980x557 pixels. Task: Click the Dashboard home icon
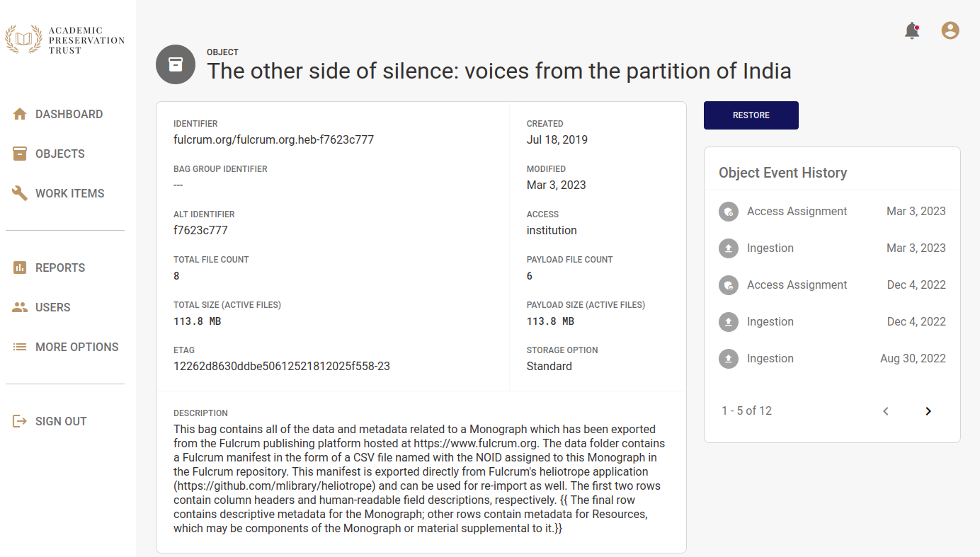point(20,114)
